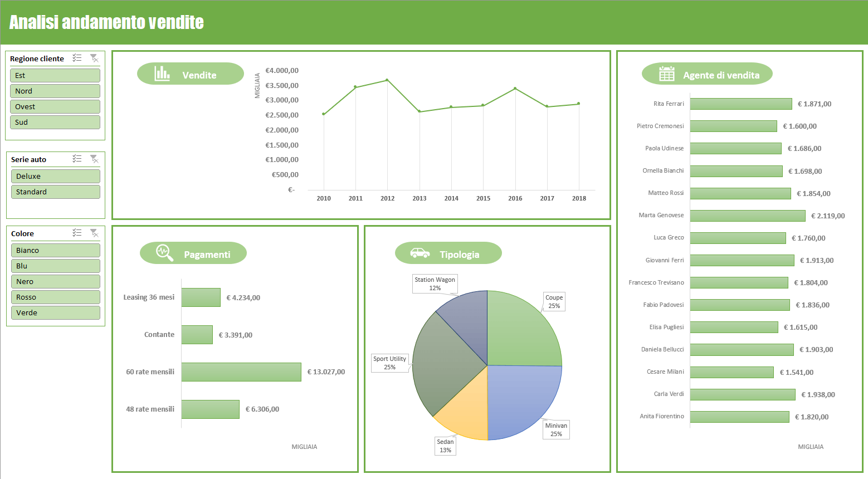Click the € 13.027,00 value label
This screenshot has width=868, height=479.
tap(326, 372)
